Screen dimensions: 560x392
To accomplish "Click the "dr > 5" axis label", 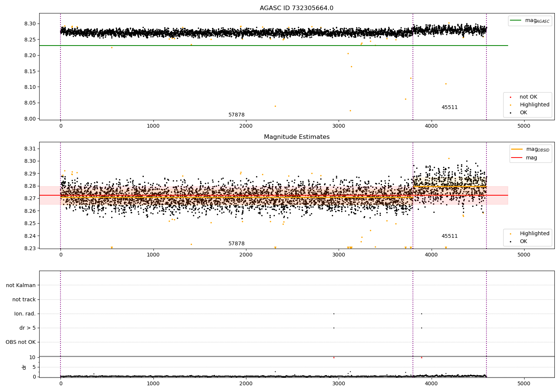I will pos(28,328).
